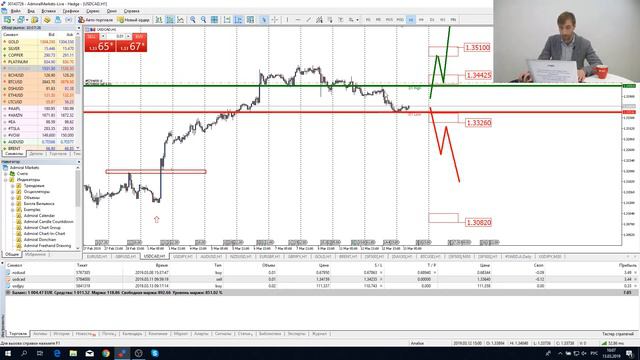This screenshot has width=640, height=360.
Task: Switch timeframe to H4
Action: coord(421,20)
